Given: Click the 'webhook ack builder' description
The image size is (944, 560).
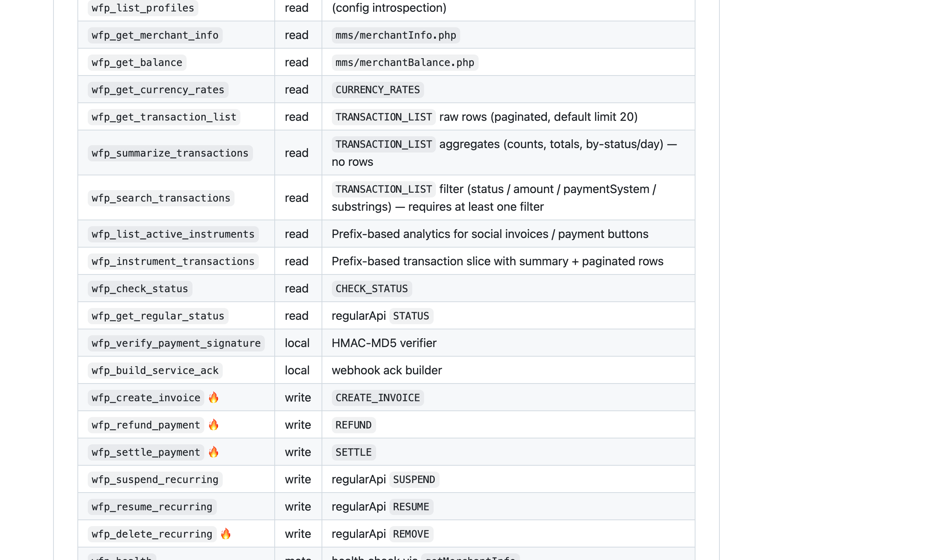Looking at the screenshot, I should [387, 370].
